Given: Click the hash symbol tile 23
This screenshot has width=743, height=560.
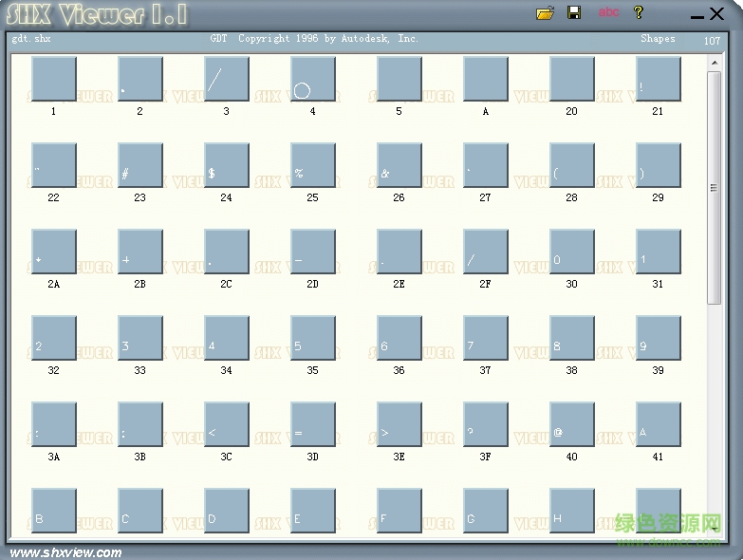Looking at the screenshot, I should pyautogui.click(x=139, y=165).
